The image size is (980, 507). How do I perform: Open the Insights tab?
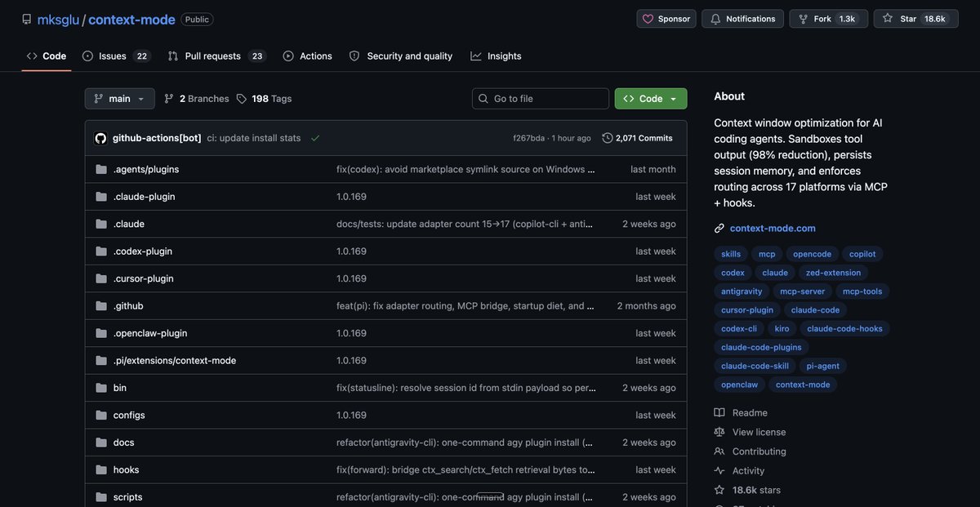point(497,56)
